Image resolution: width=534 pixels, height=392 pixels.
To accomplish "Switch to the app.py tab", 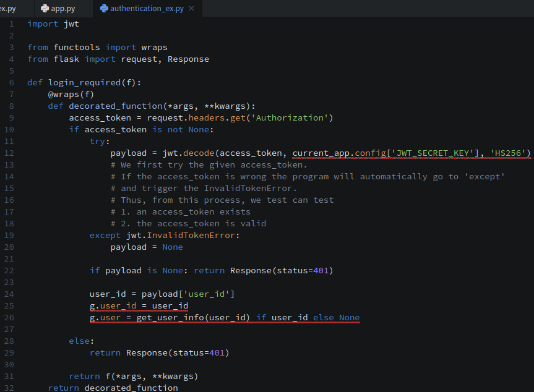I will [63, 9].
